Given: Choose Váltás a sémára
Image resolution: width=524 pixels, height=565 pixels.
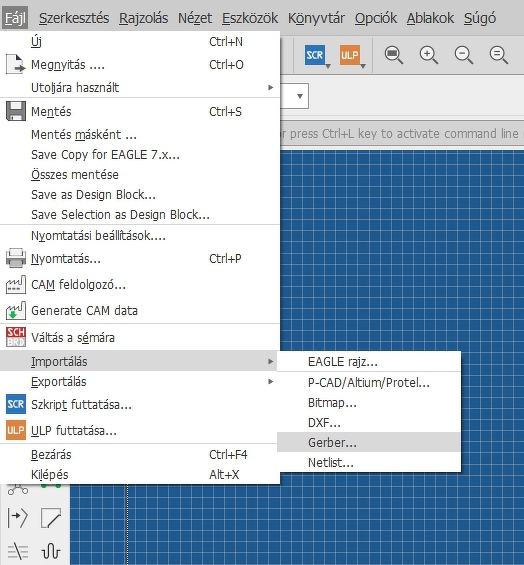Looking at the screenshot, I should [x=140, y=338].
